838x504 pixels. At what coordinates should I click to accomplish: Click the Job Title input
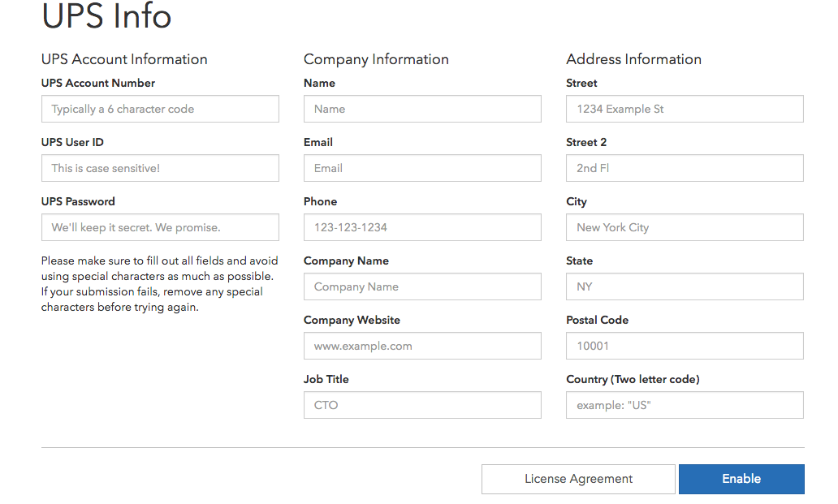[x=422, y=405]
